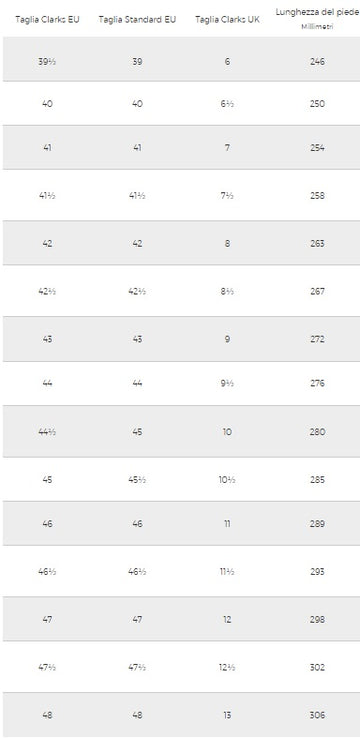The width and height of the screenshot is (360, 738).
Task: Click foot length 267 value
Action: tap(318, 291)
